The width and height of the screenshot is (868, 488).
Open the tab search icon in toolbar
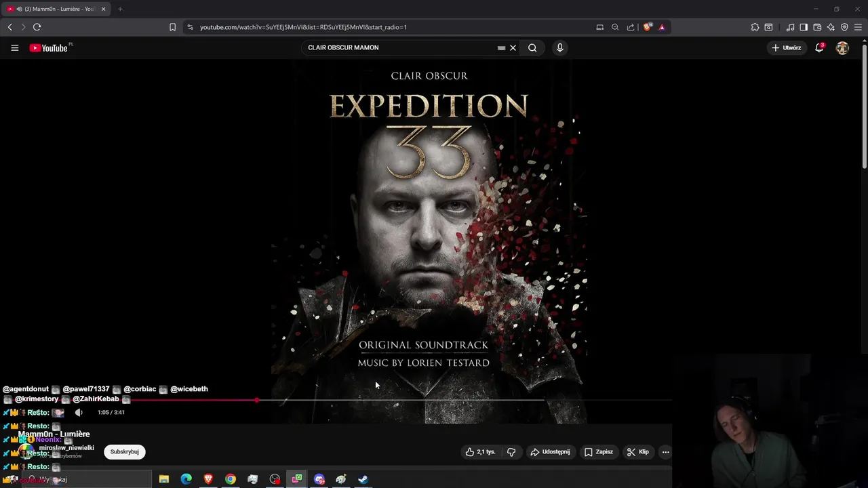(x=768, y=27)
